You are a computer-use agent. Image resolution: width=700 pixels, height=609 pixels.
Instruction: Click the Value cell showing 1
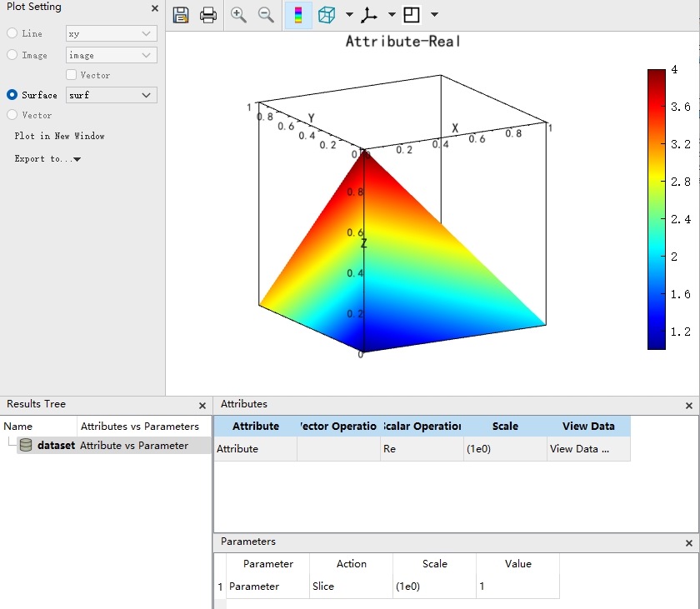517,587
